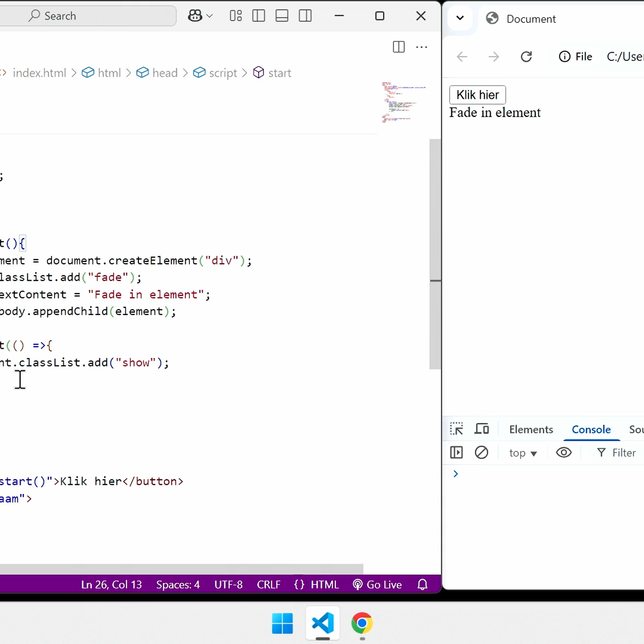Toggle the primary side bar
This screenshot has width=644, height=644.
pos(259,16)
